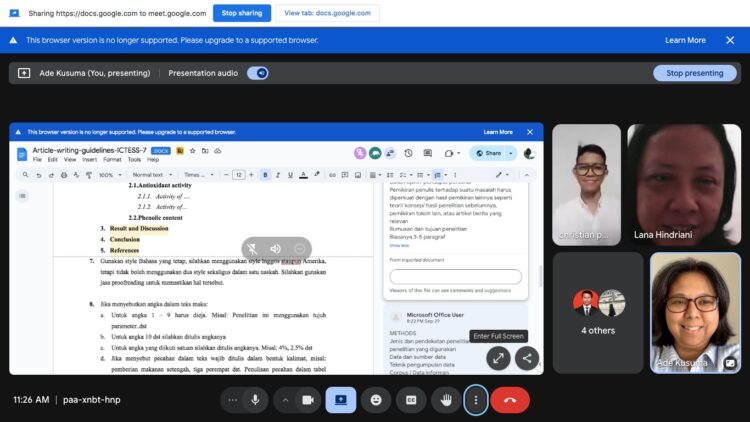Select the paint format tool
Image resolution: width=750 pixels, height=422 pixels.
[x=88, y=175]
